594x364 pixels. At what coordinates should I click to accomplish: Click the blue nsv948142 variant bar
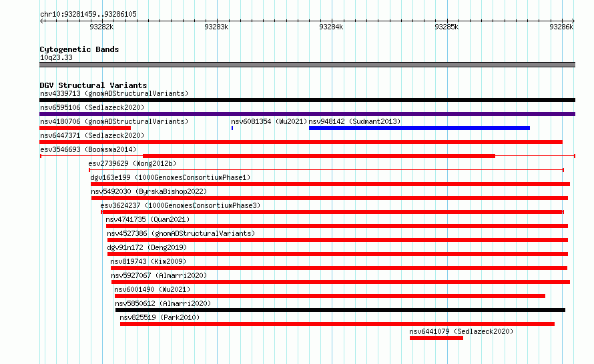(x=419, y=128)
